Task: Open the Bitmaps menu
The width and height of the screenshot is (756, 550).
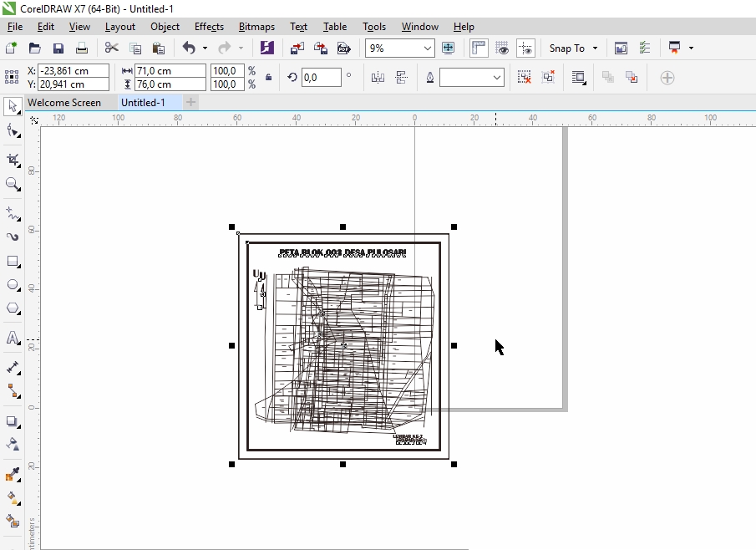Action: 256,27
